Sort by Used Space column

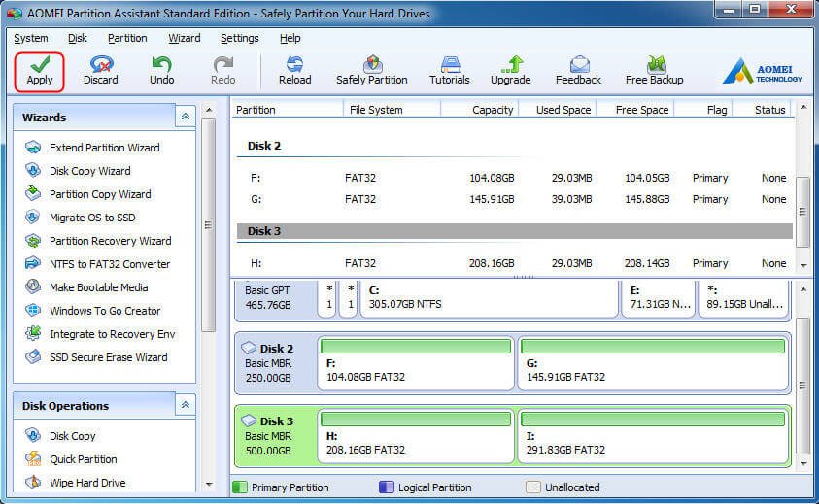558,110
